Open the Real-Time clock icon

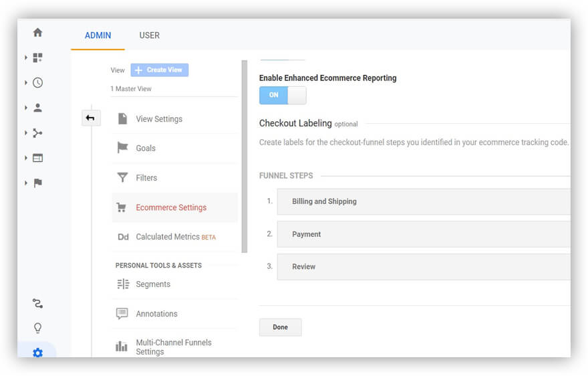pos(37,83)
